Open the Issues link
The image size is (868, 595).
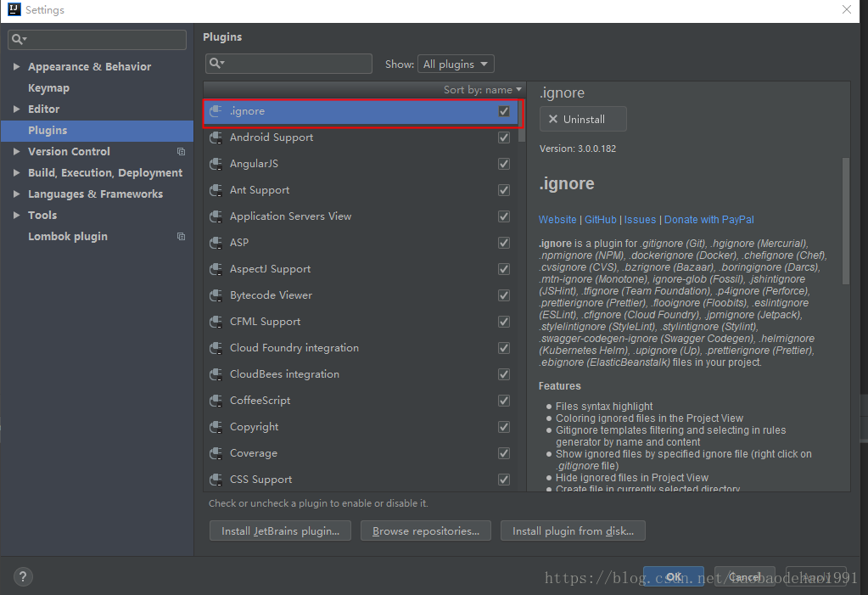click(x=640, y=219)
